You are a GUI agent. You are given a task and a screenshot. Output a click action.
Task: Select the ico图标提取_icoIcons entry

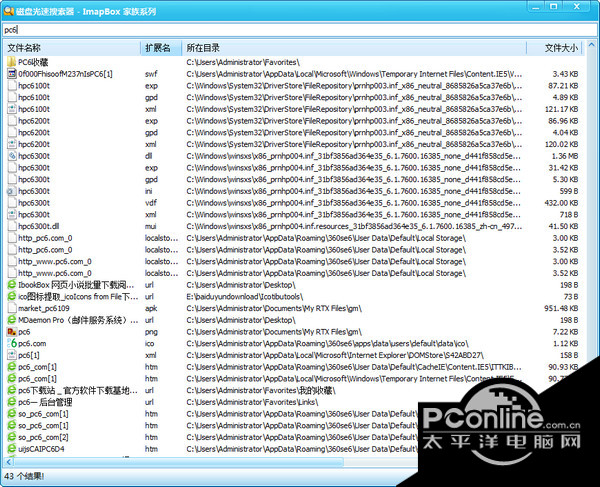pyautogui.click(x=78, y=296)
